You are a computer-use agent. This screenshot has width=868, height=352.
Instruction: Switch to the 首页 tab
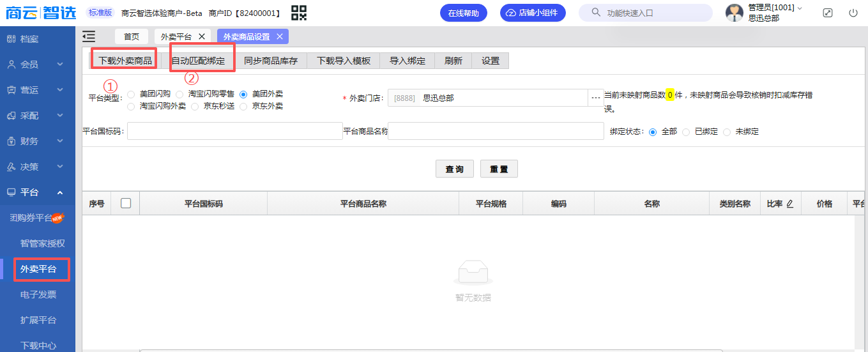coord(132,36)
